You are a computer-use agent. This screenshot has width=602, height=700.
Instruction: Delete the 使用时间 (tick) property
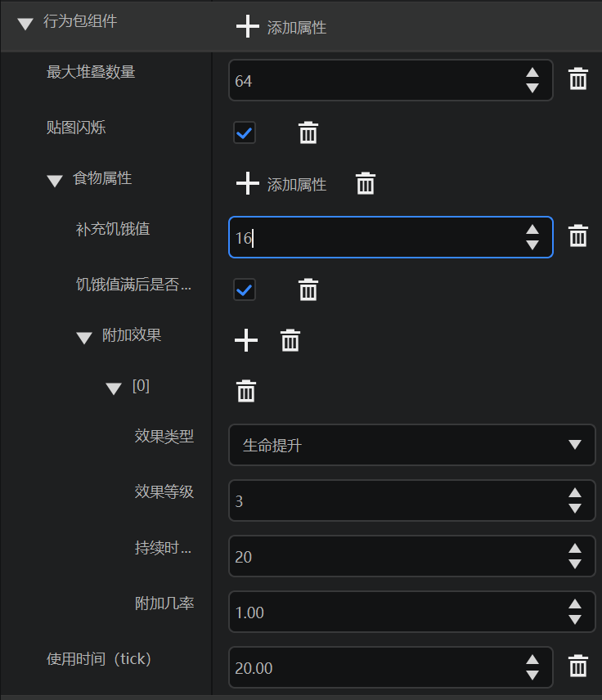(x=578, y=666)
